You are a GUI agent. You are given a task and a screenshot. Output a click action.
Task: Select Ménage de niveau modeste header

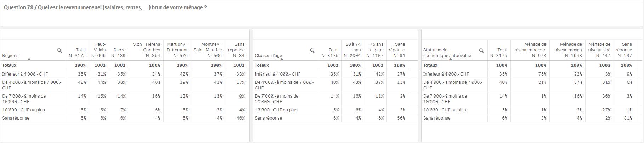point(530,50)
